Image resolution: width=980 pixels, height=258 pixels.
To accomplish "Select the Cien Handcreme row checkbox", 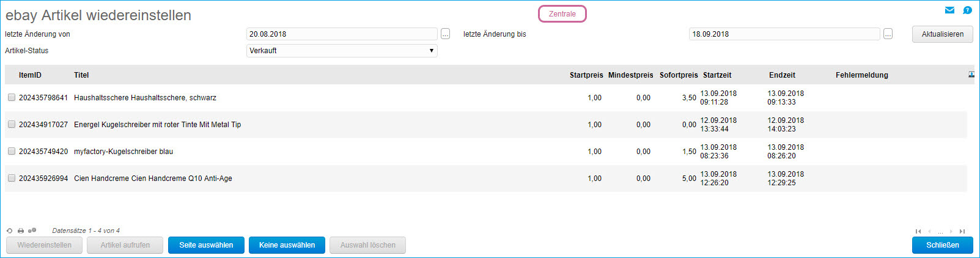I will pos(12,178).
